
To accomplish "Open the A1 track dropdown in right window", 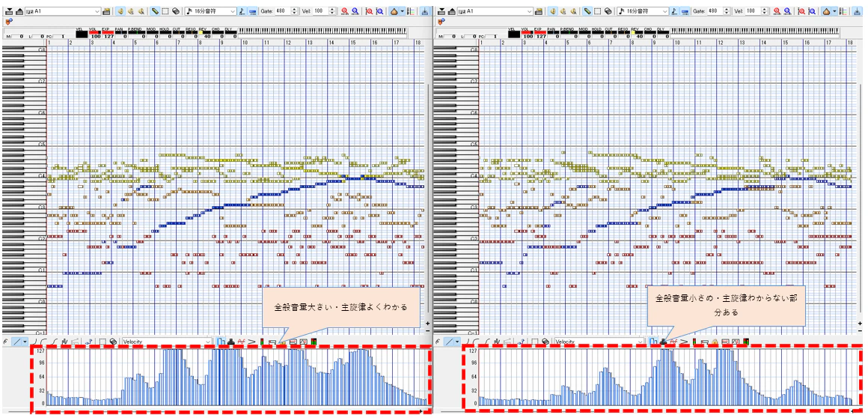I will (495, 11).
